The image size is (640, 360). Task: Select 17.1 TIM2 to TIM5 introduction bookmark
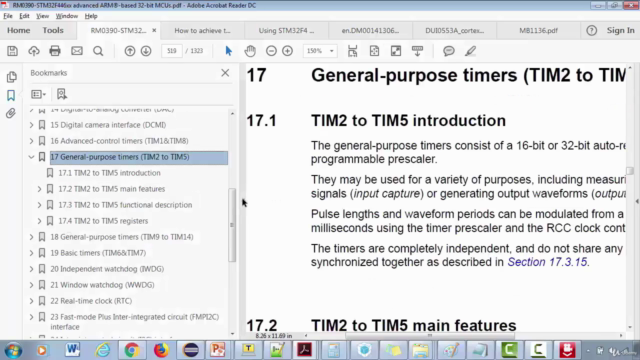coord(109,173)
